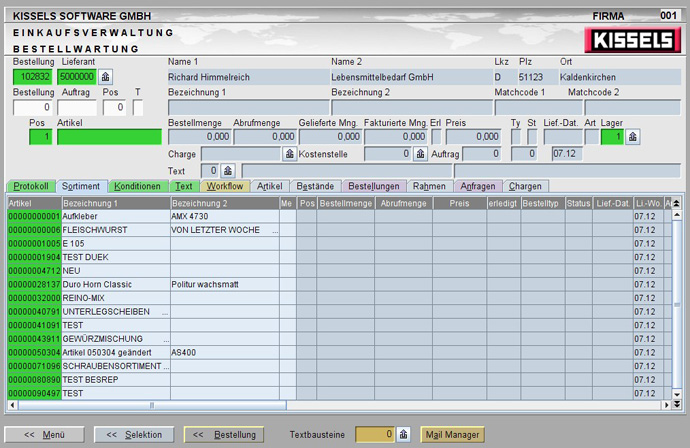Open the Bestände tab
The height and width of the screenshot is (448, 690).
[x=315, y=186]
